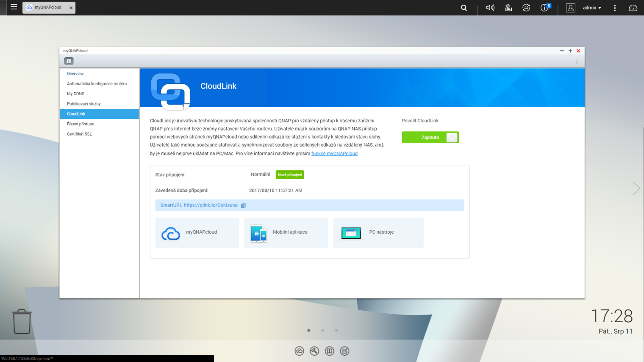Toggle the sidebar panel layout icon
The width and height of the screenshot is (644, 362).
[x=69, y=61]
